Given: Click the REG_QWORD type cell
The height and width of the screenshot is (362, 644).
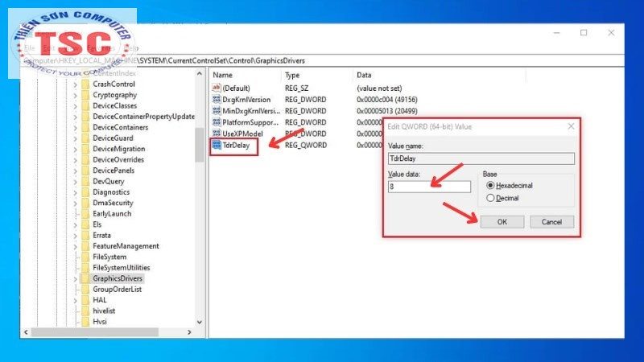Looking at the screenshot, I should tap(306, 146).
